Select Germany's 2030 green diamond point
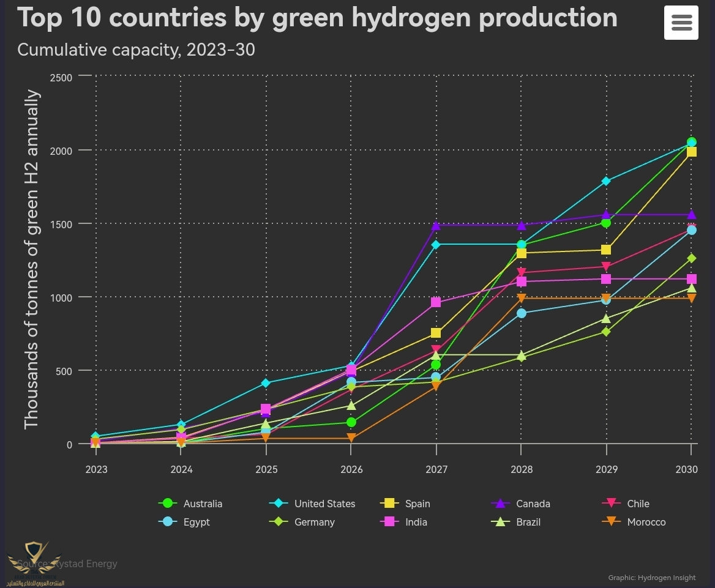 tap(691, 258)
